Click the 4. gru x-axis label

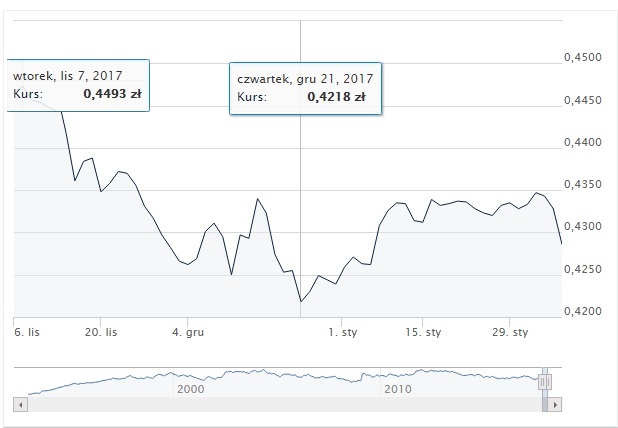188,332
